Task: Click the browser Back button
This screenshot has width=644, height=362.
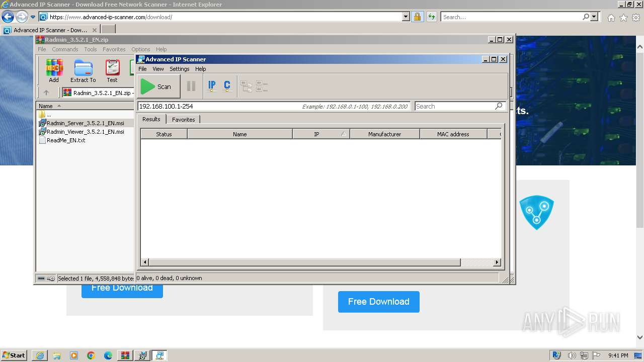Action: point(8,17)
